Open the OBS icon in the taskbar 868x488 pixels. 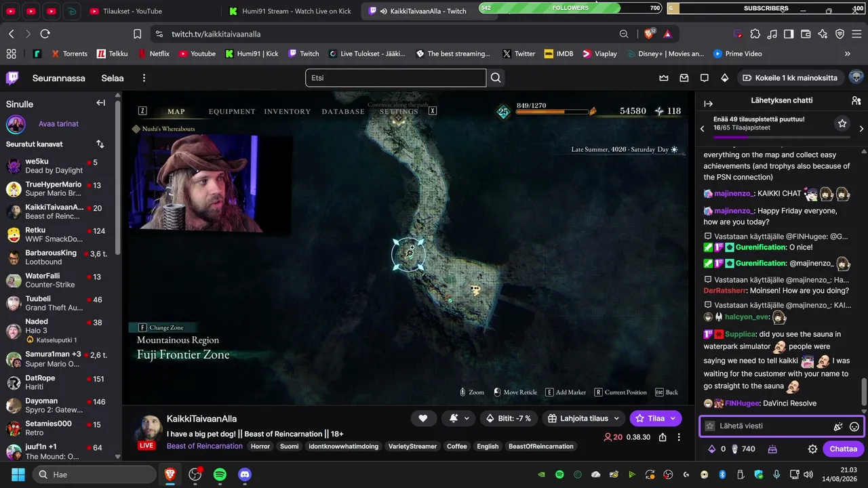[x=195, y=474]
